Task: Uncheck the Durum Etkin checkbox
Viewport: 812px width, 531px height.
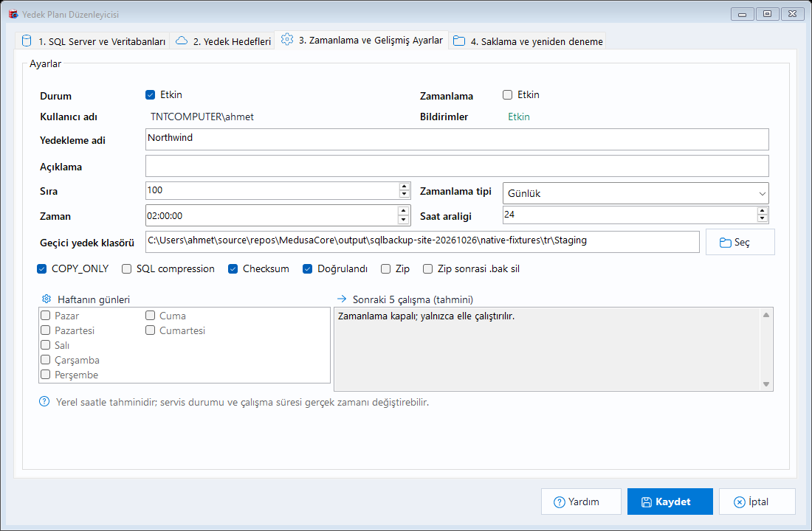Action: (x=150, y=94)
